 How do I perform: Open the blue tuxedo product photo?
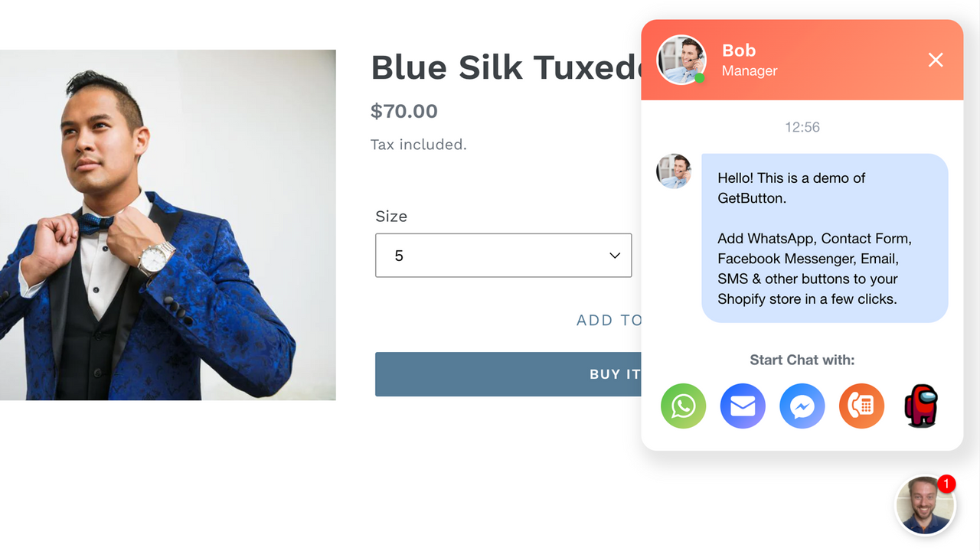click(168, 225)
